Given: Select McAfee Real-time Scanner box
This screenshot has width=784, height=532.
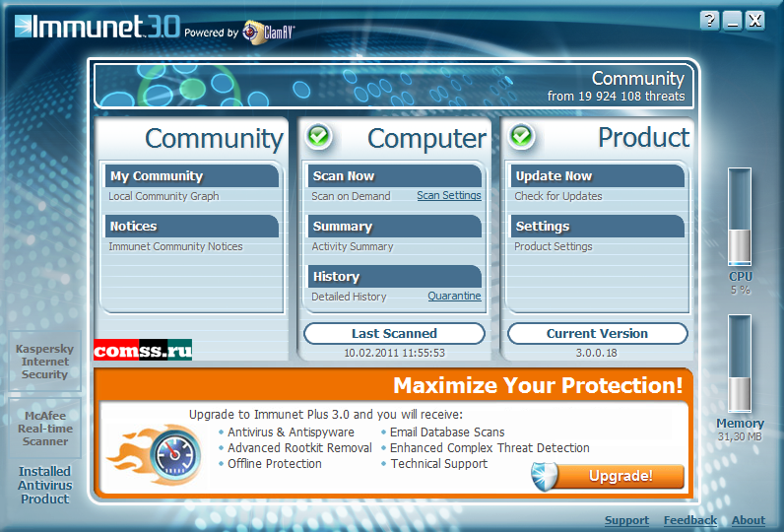Looking at the screenshot, I should point(44,429).
